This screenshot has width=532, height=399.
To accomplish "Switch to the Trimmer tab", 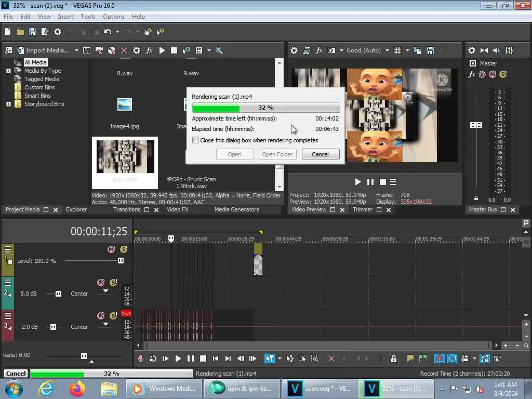I will 362,209.
